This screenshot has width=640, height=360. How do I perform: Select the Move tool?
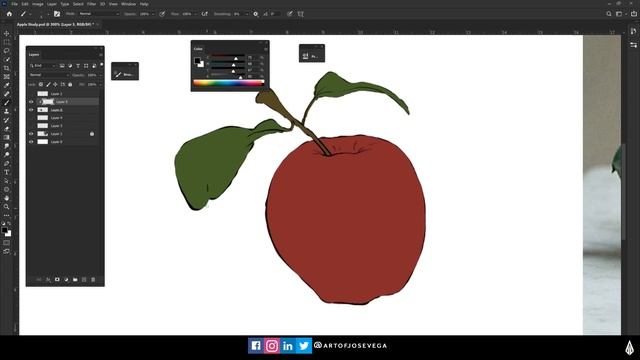[7, 33]
